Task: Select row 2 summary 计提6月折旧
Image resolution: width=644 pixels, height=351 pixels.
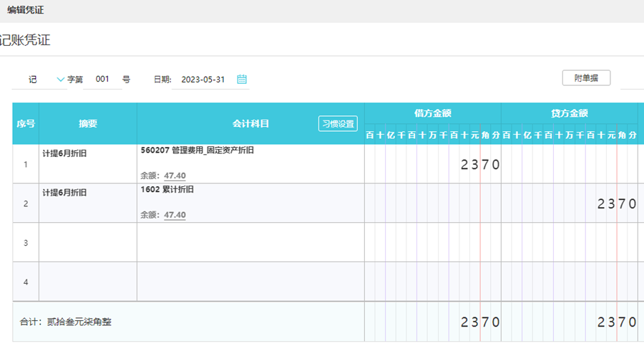Action: pos(64,193)
